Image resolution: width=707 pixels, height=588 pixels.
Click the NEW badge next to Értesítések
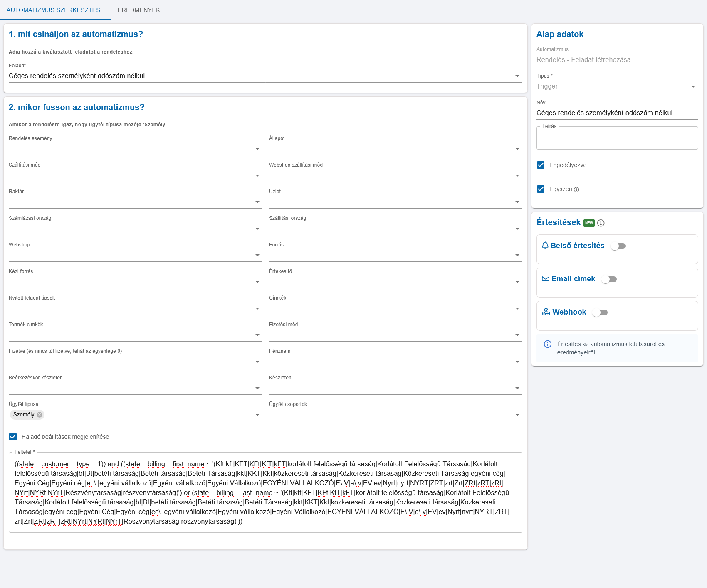589,223
